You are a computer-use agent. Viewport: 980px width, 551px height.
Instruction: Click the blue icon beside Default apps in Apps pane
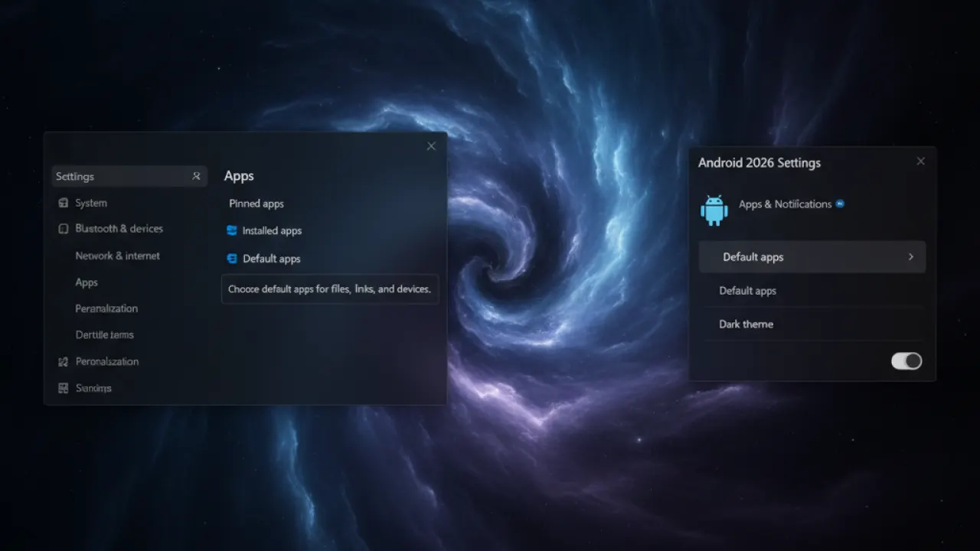232,259
